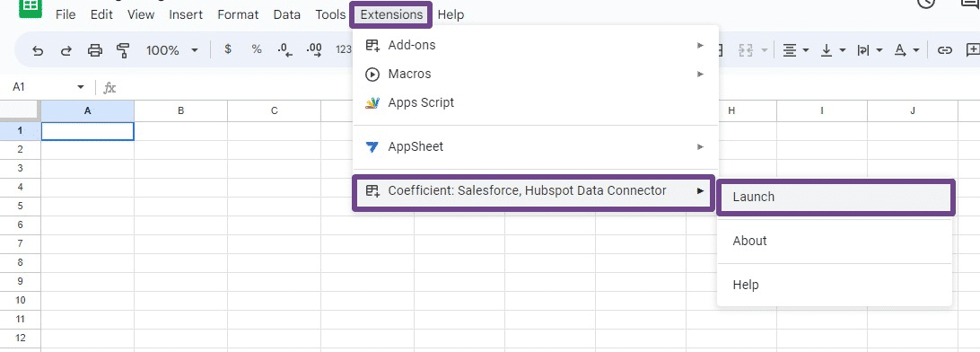Click cell C6 in the grid
This screenshot has width=980, height=352.
275,225
